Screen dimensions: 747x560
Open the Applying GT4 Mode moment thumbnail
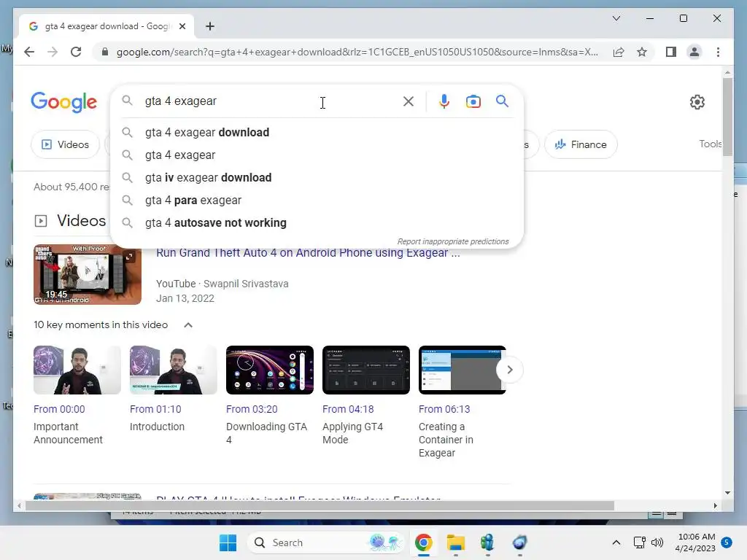[366, 370]
